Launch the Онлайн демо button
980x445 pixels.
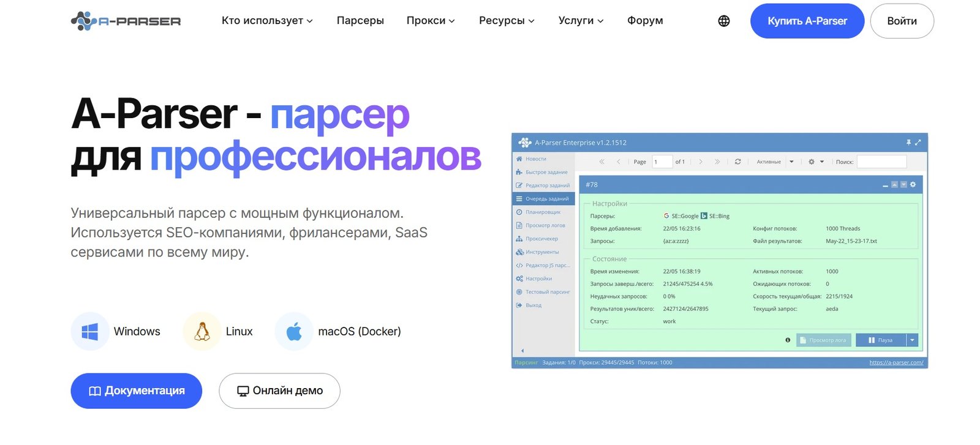click(279, 391)
